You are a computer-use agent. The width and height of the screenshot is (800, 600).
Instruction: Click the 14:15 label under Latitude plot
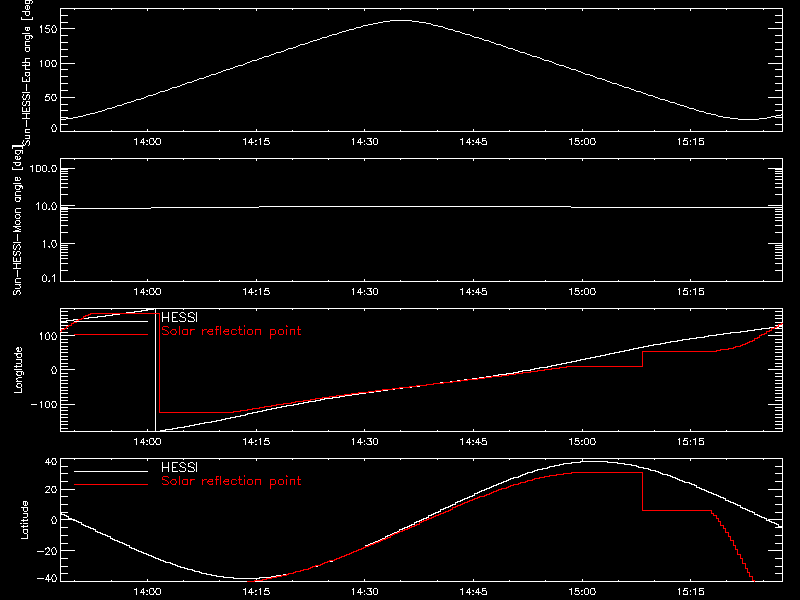[x=256, y=592]
